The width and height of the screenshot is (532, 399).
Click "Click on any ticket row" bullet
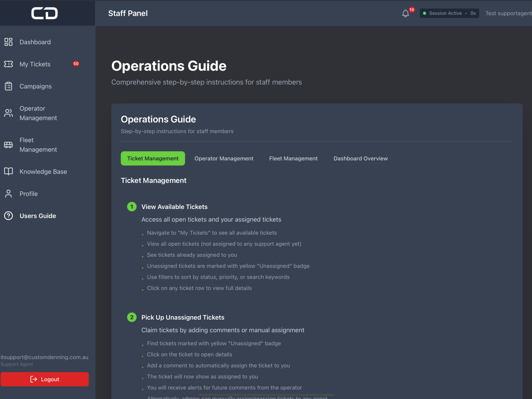pos(199,288)
